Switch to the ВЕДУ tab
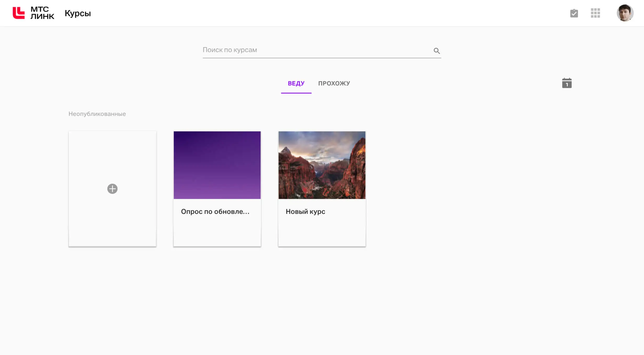Screen dimensions: 644x355 [x=296, y=84]
